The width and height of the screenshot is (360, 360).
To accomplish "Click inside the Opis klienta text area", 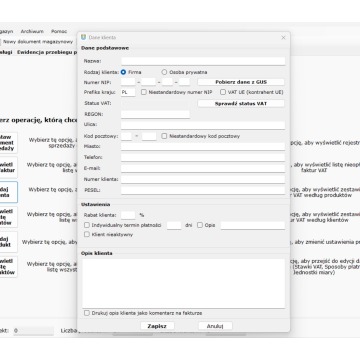I will point(184,283).
